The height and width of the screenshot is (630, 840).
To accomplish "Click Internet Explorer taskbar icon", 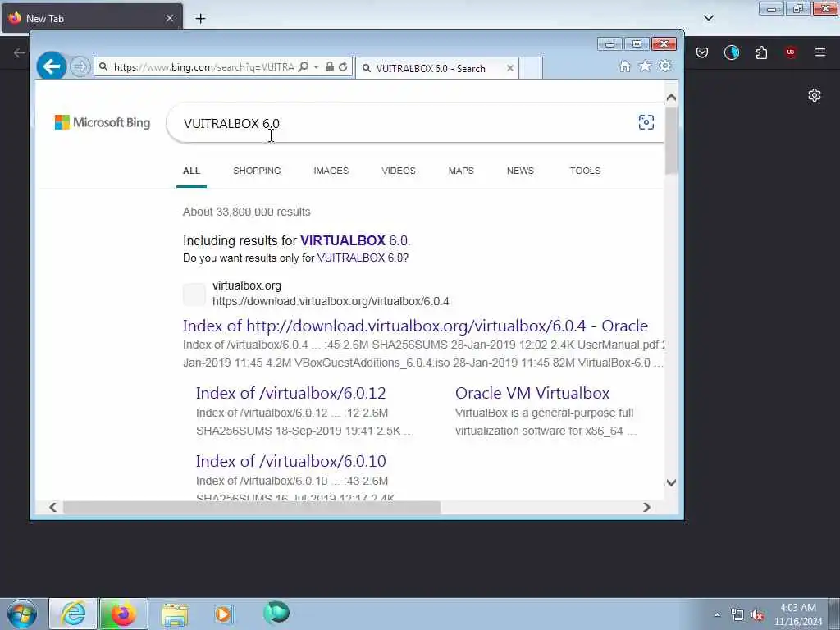I will (73, 614).
